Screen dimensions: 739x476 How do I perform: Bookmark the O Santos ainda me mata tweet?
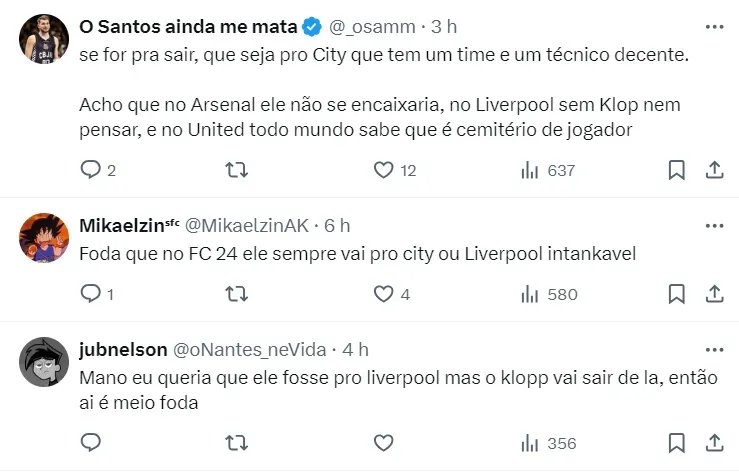677,170
